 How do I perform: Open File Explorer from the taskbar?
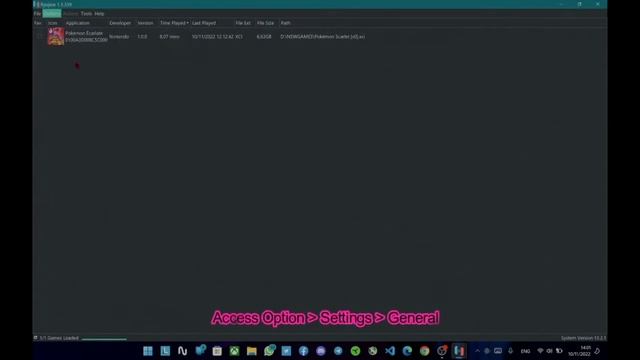[252, 351]
